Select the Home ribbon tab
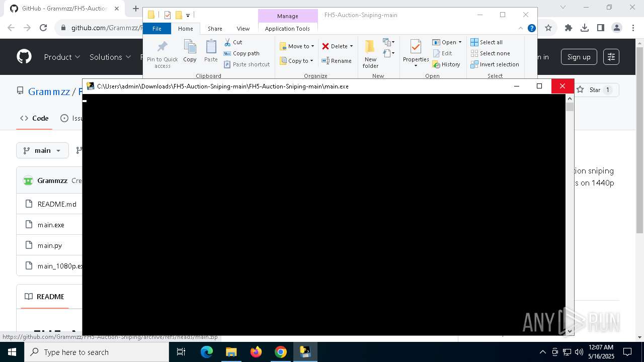This screenshot has height=362, width=644. point(185,29)
